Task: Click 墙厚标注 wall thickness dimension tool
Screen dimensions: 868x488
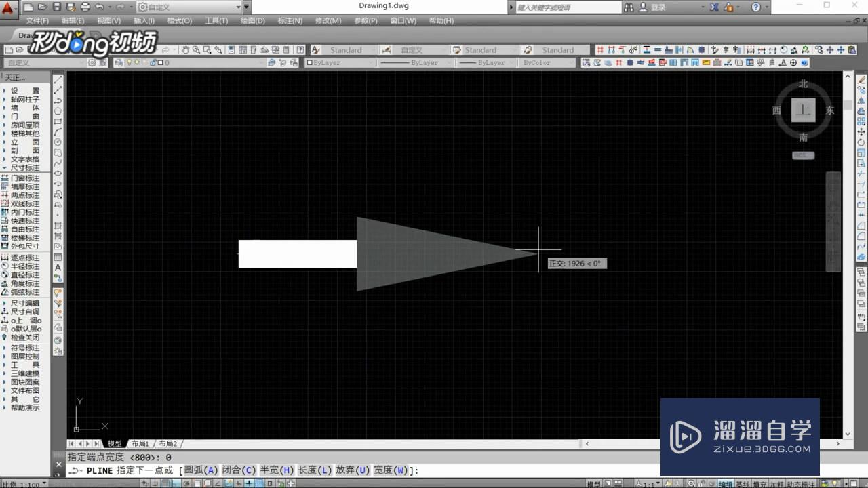Action: [25, 186]
